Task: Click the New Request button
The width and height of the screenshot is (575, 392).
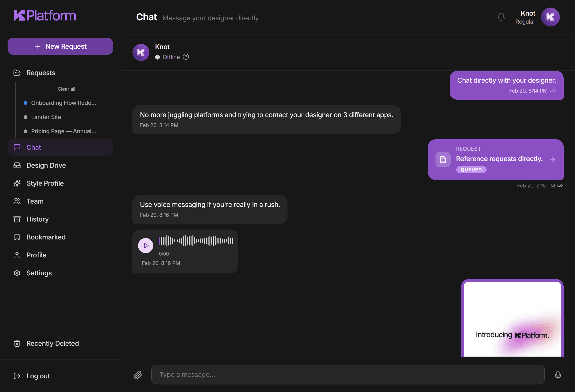Action: (x=60, y=46)
